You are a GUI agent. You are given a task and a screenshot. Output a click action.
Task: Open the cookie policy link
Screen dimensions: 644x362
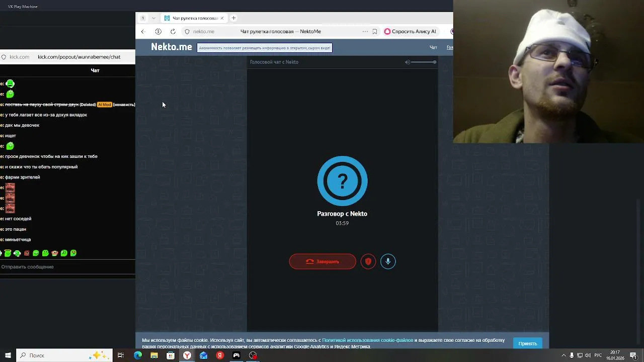point(368,340)
